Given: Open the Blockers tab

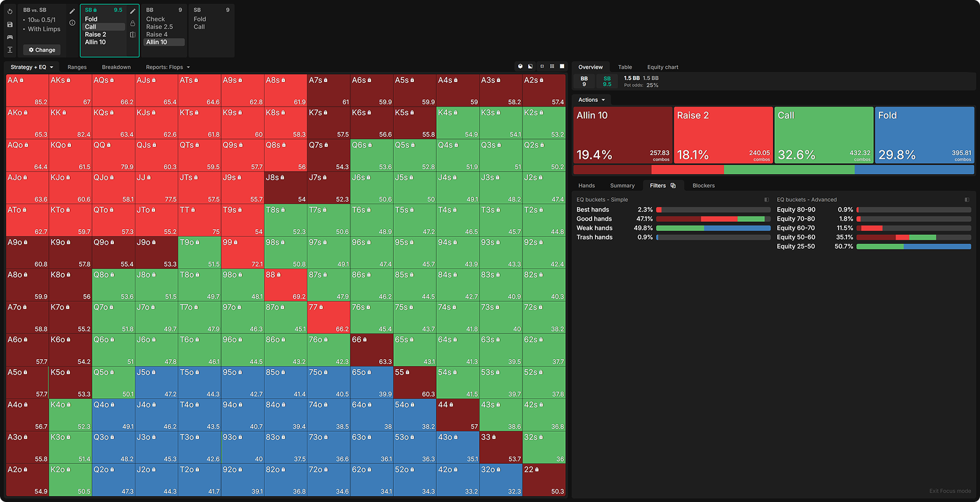Looking at the screenshot, I should [x=703, y=186].
